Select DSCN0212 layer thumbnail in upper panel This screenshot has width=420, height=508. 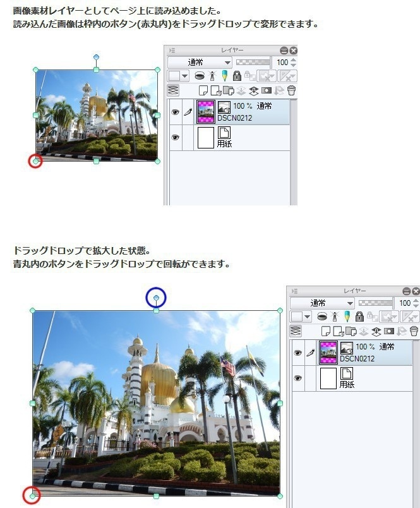point(206,112)
